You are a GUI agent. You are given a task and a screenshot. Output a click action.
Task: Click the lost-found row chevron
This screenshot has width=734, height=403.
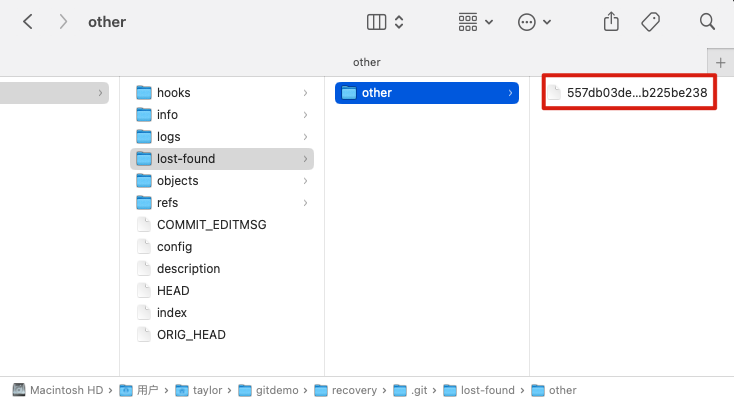click(305, 159)
